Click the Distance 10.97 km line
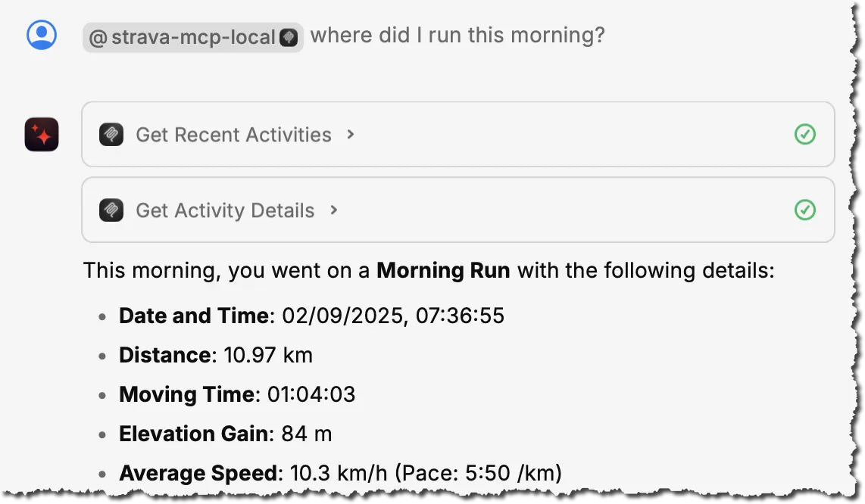Viewport: 865px width, 504px height. pyautogui.click(x=216, y=355)
